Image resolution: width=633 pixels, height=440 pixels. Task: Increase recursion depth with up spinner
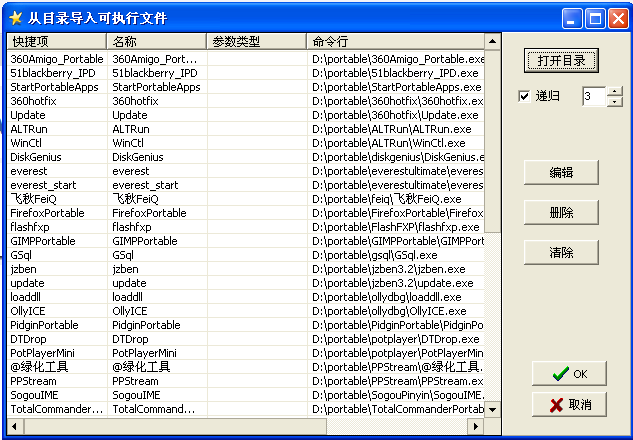tap(614, 91)
